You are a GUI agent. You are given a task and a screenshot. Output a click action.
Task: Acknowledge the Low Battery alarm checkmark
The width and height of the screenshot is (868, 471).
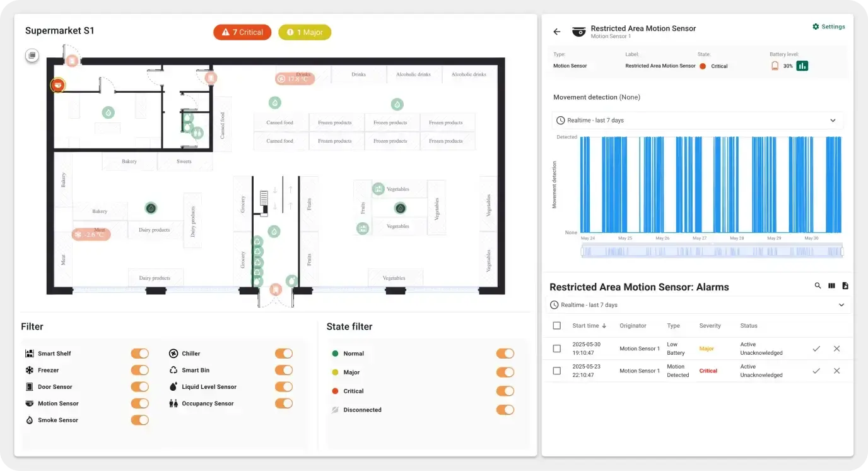[816, 349]
